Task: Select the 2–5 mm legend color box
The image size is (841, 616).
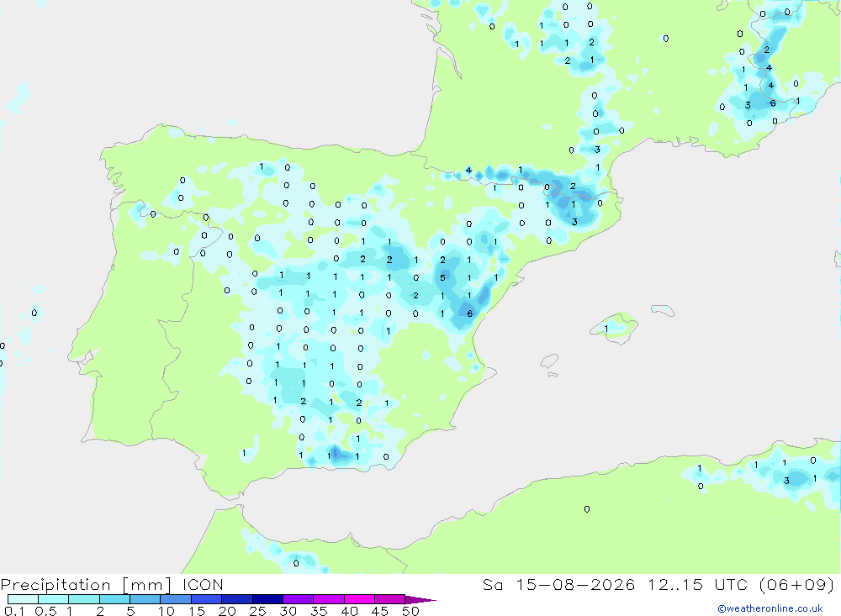Action: [x=114, y=599]
